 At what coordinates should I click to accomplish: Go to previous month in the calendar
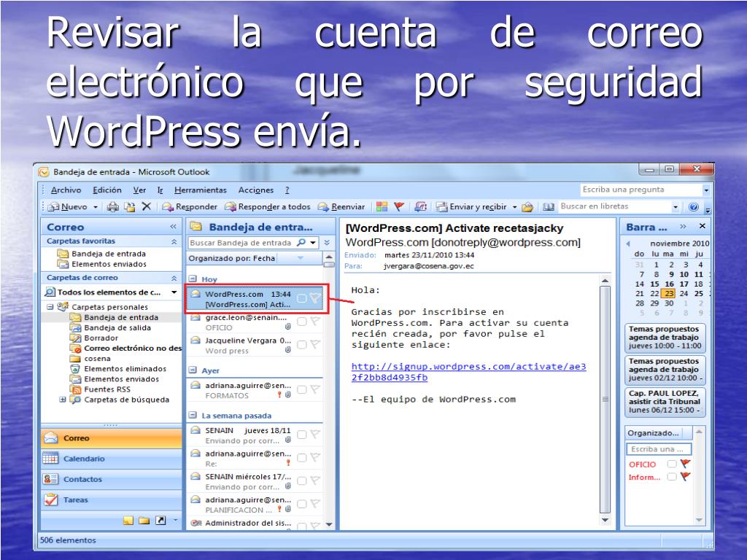click(628, 244)
